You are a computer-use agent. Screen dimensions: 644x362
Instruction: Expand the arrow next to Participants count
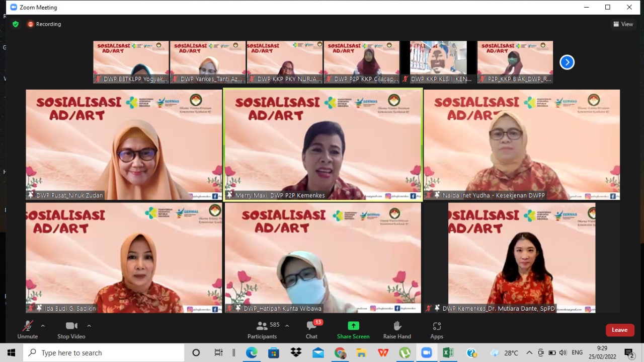click(x=287, y=326)
